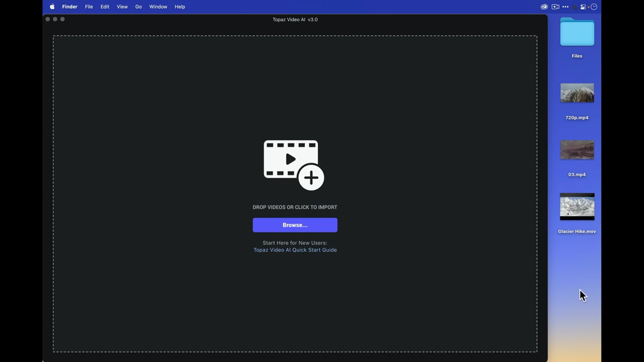Click the screen recording camera icon

555,7
